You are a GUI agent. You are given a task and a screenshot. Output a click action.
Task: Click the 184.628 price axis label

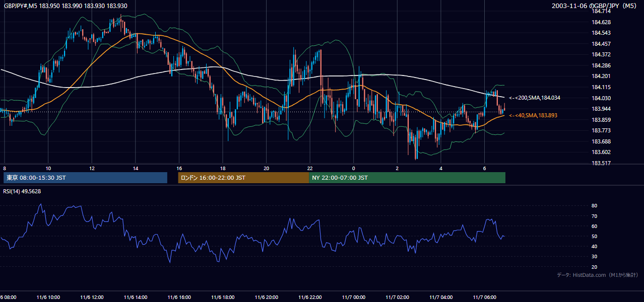click(x=601, y=22)
